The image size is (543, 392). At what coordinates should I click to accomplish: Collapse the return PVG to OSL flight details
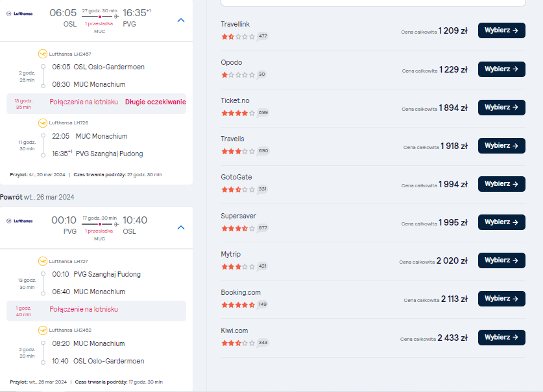pos(181,227)
